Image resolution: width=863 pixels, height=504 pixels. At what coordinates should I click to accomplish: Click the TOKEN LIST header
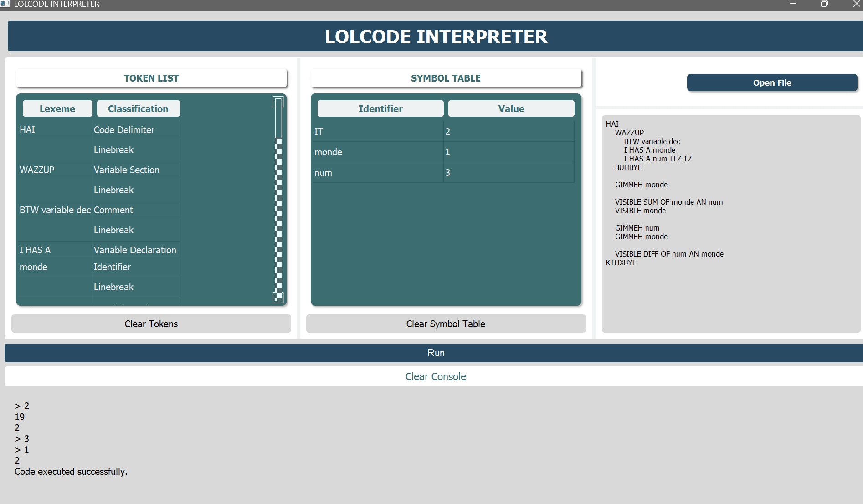(x=151, y=78)
